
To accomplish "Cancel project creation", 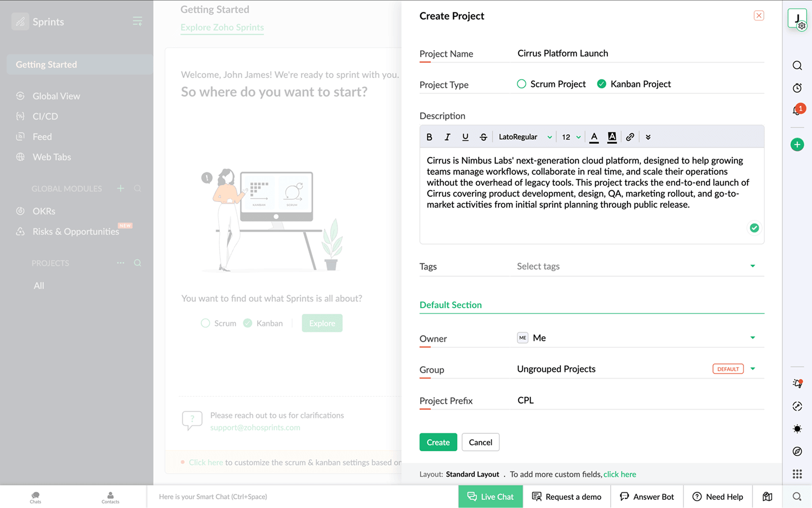I will tap(480, 442).
